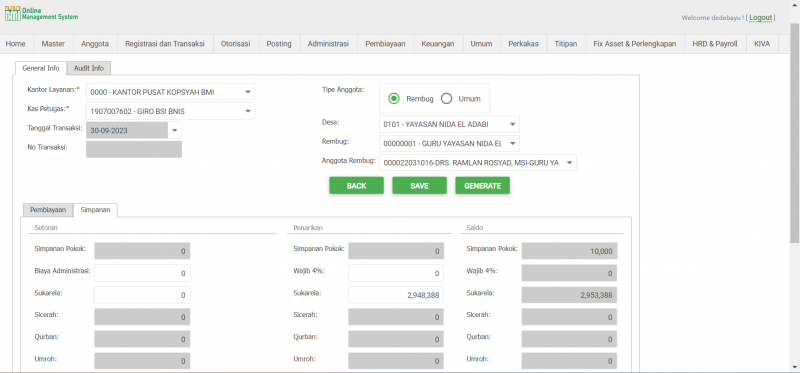Open the KIVA menu
Screen dimensions: 800x373
coord(762,44)
